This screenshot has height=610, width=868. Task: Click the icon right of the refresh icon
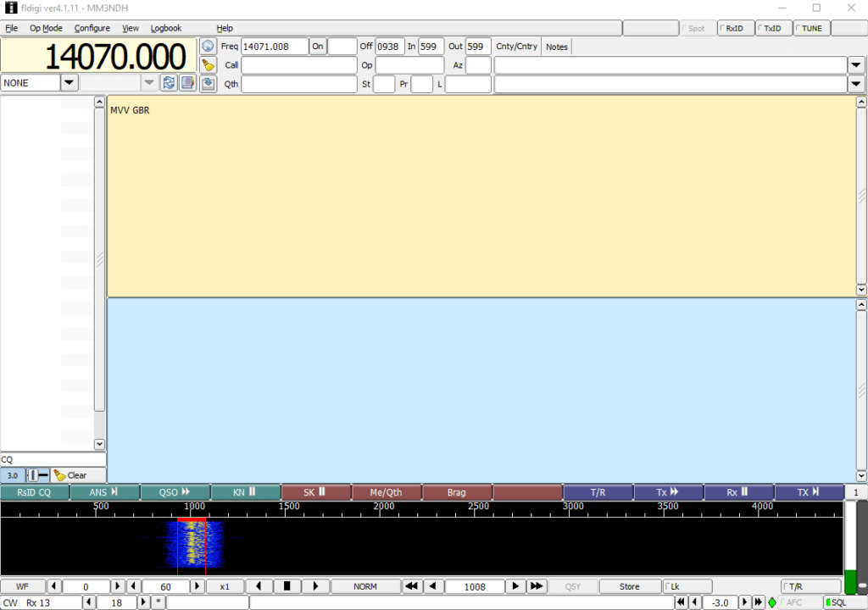[187, 83]
